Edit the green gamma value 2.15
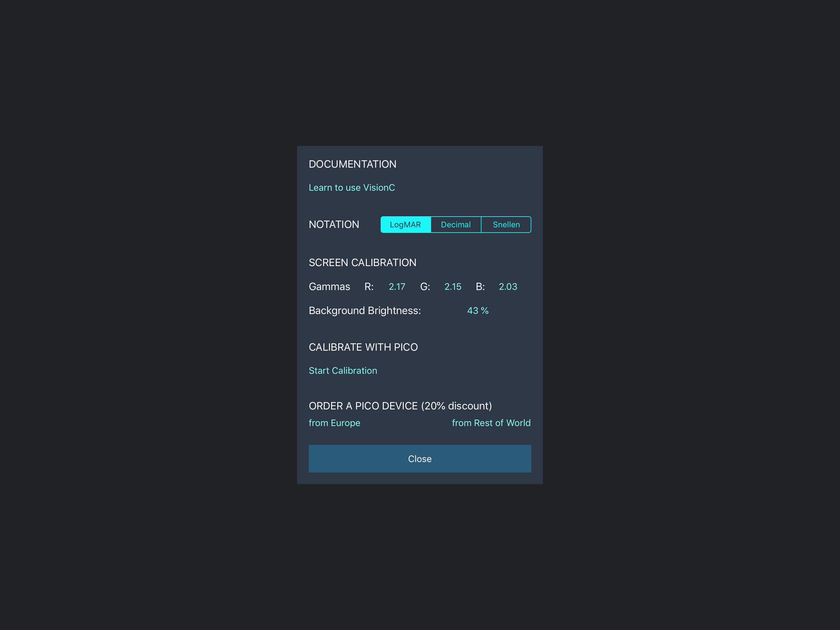The image size is (840, 630). tap(453, 286)
